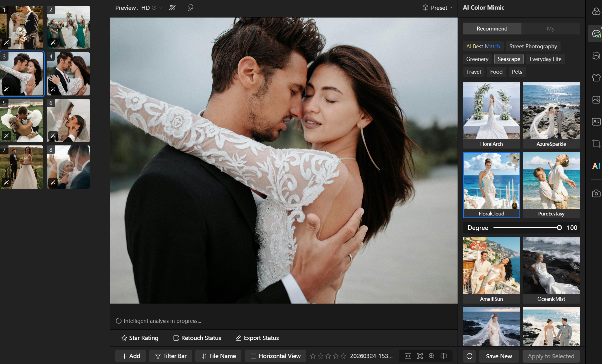Click the camera icon in right sidebar
The image size is (602, 364).
point(596,193)
